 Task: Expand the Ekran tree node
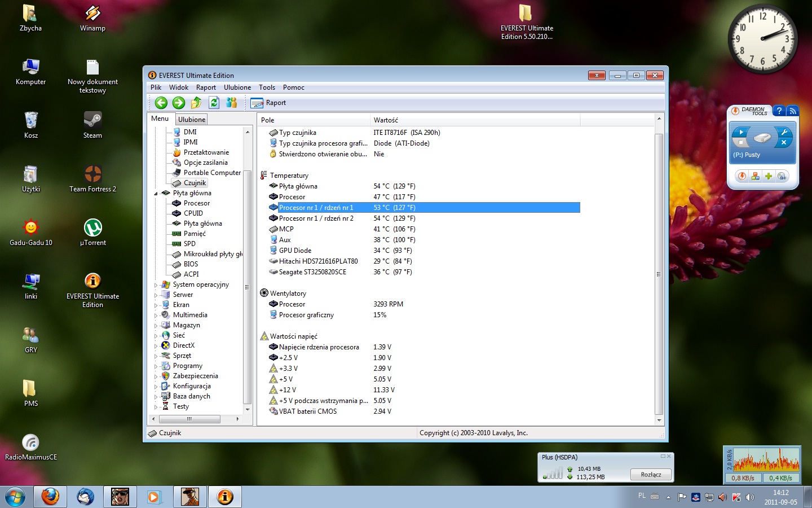(x=156, y=305)
